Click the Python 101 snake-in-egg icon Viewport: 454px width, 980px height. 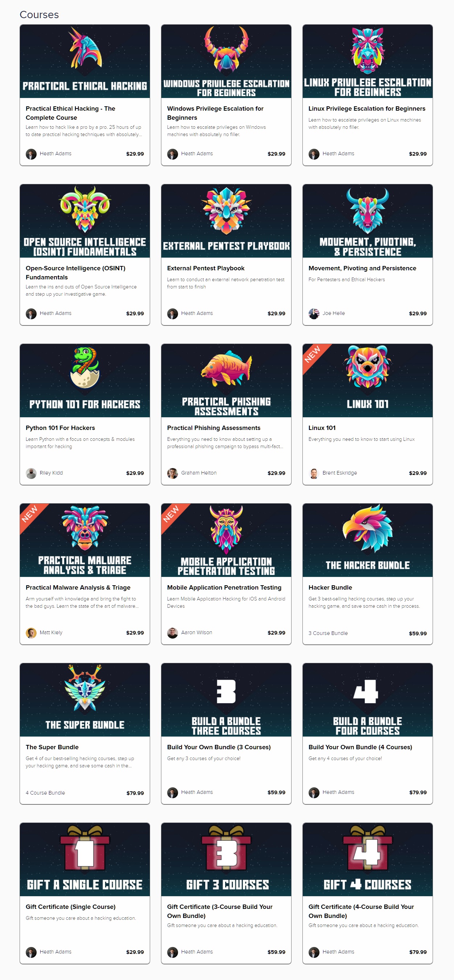85,367
